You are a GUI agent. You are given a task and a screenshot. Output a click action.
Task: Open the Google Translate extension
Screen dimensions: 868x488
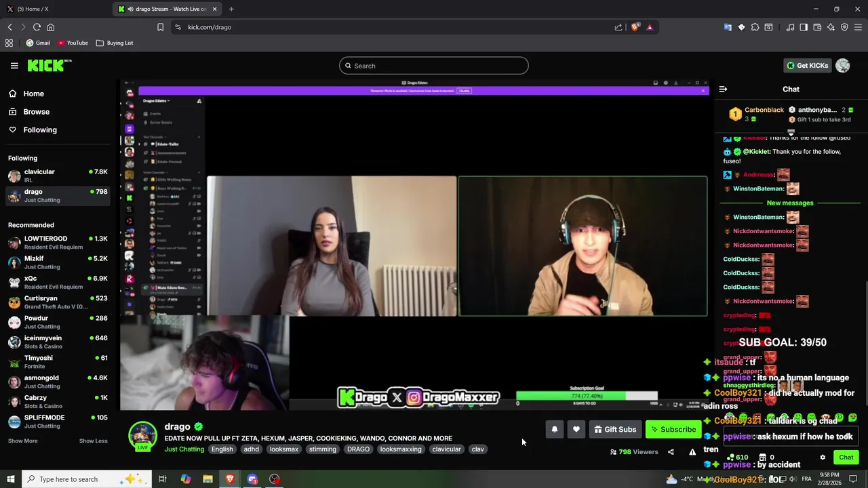coord(728,27)
